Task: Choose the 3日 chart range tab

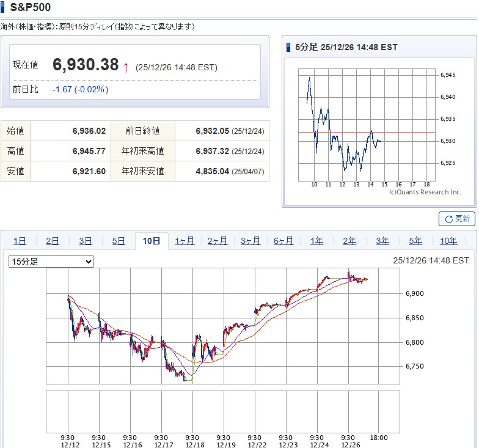Action: [86, 241]
